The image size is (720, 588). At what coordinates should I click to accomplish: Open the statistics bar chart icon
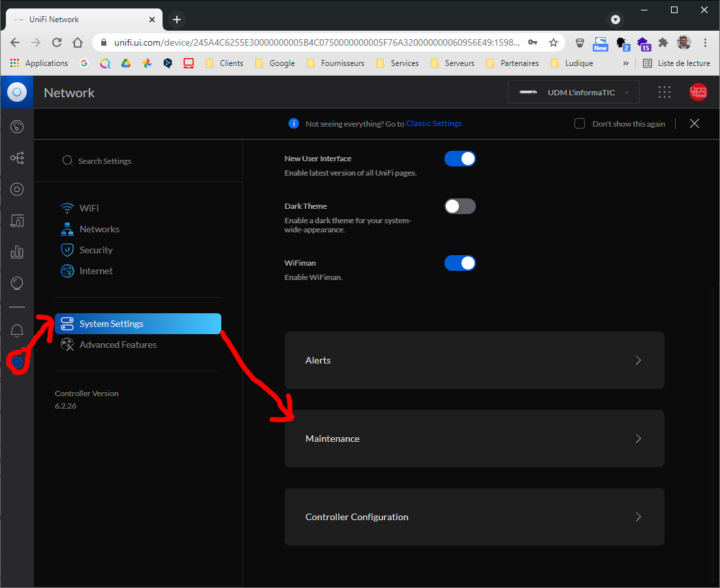pos(17,252)
